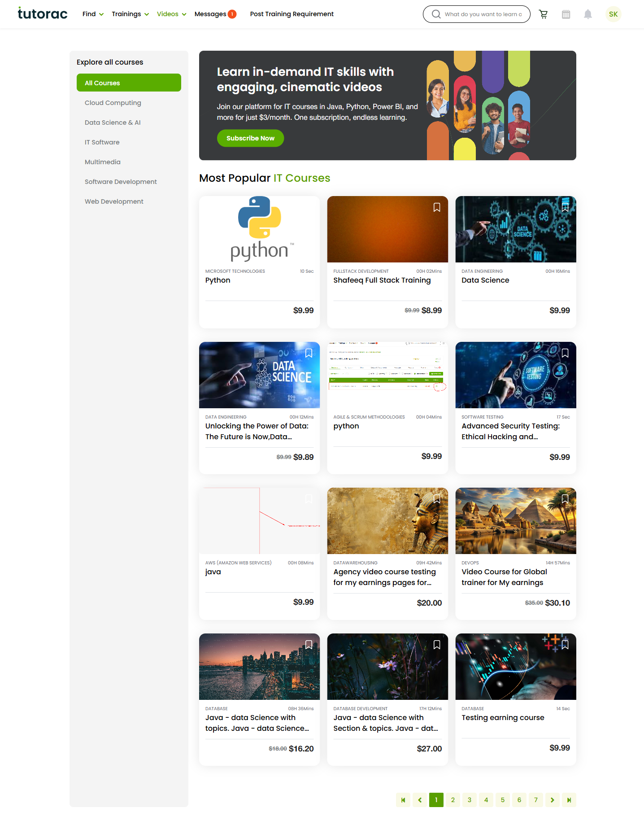Bookmark the Data Science course card

coord(565,207)
